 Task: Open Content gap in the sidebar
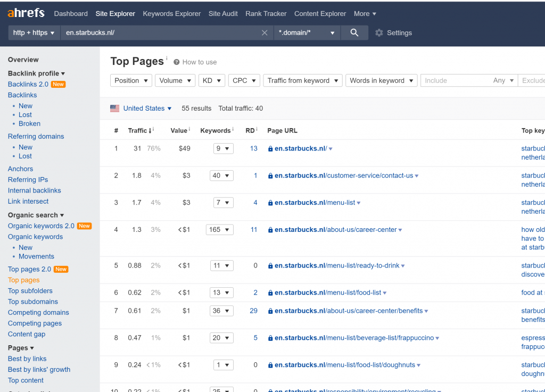coord(27,334)
